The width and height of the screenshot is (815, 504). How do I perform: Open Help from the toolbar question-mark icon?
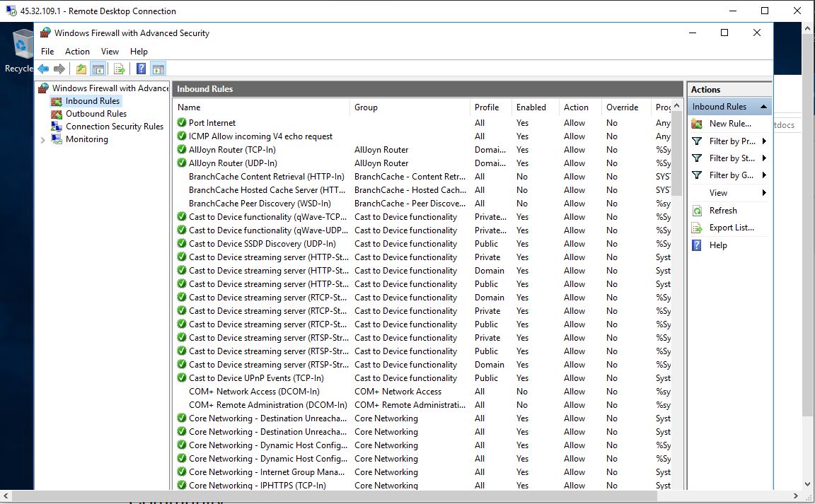(141, 69)
